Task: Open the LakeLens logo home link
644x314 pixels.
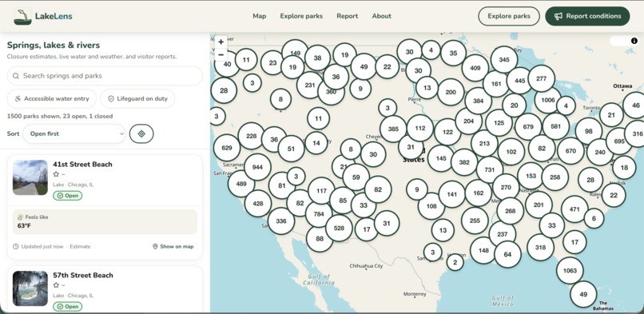Action: 42,17
